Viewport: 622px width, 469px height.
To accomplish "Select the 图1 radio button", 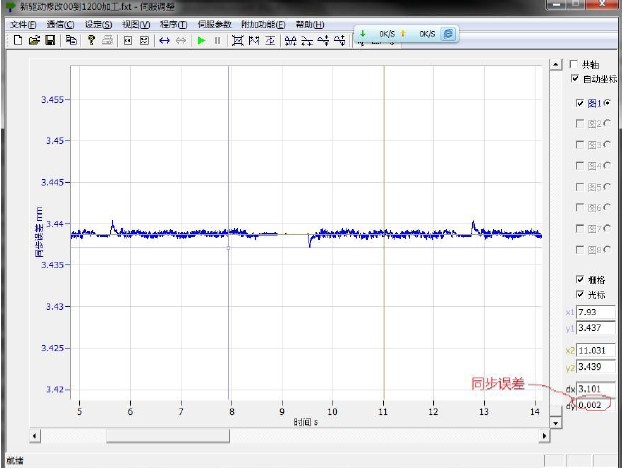I will point(607,103).
